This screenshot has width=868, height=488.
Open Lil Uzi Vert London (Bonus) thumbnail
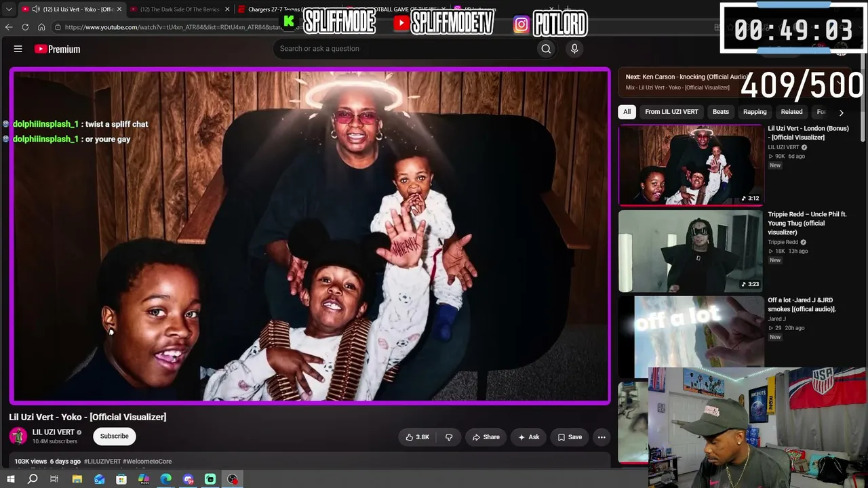point(690,165)
